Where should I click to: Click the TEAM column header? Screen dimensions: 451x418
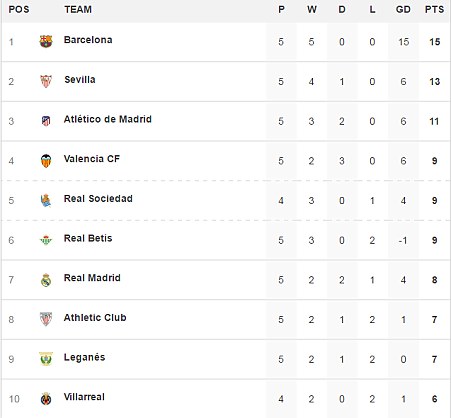click(78, 9)
